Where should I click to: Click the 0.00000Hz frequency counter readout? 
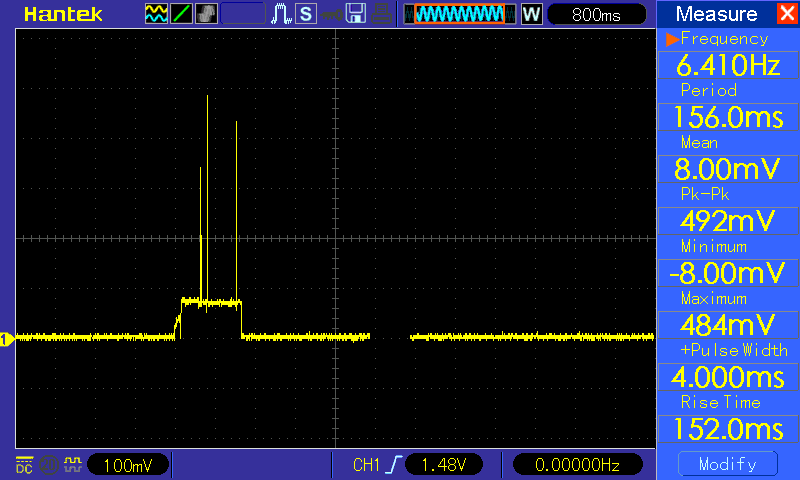click(x=577, y=465)
